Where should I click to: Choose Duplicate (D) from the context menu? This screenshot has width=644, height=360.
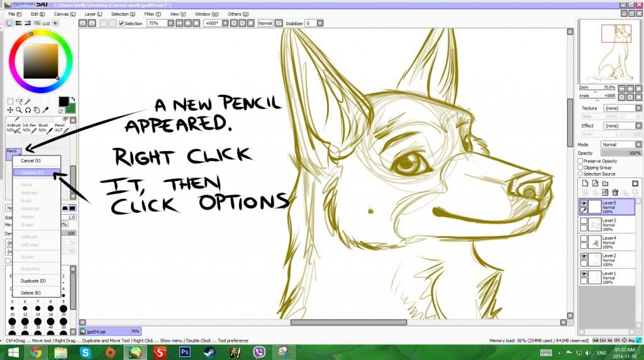(x=33, y=281)
